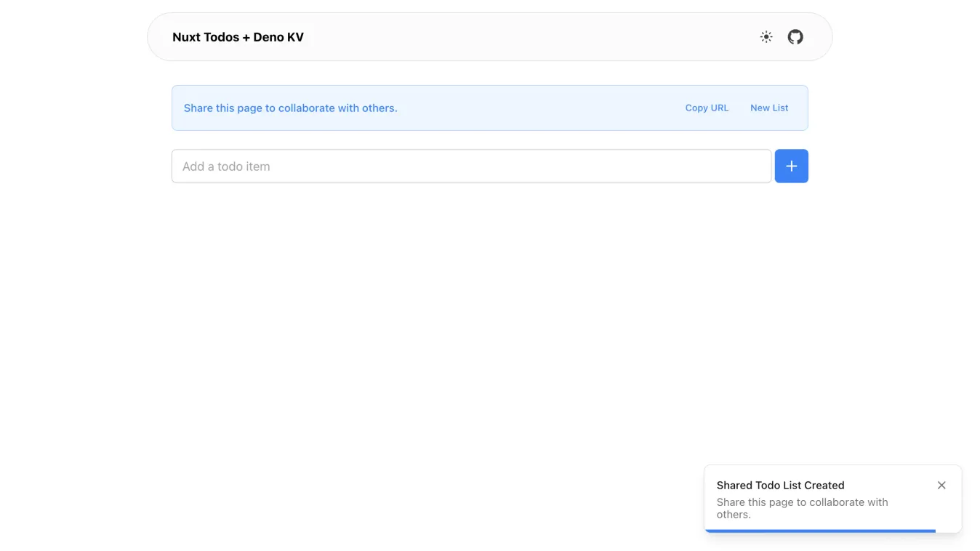Open the GitHub repository icon
Image resolution: width=980 pixels, height=551 pixels.
(795, 37)
